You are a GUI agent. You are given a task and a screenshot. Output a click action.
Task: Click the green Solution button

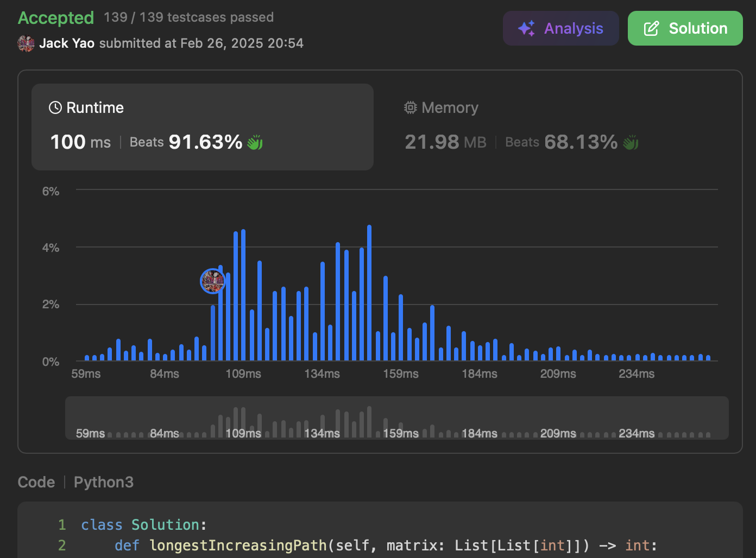tap(685, 28)
